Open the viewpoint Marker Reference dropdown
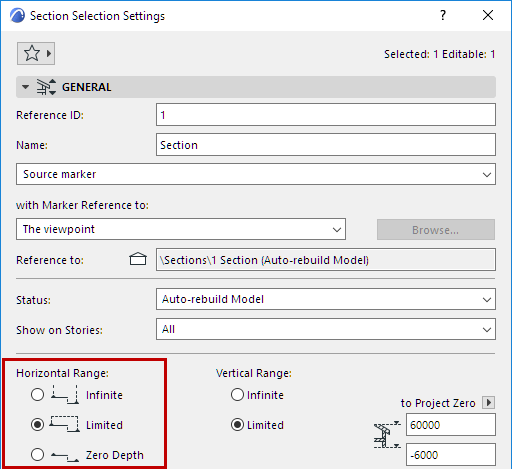The height and width of the screenshot is (469, 512). pyautogui.click(x=181, y=229)
